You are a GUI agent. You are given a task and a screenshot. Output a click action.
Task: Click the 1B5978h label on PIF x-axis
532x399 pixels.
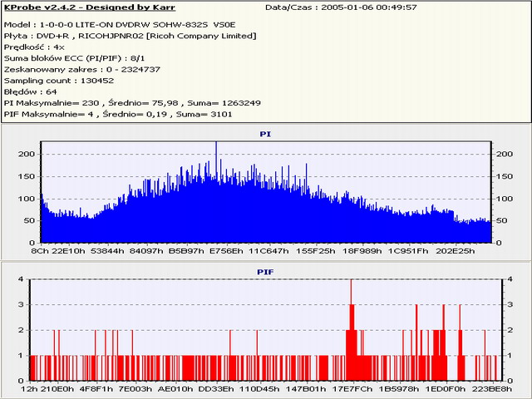(399, 389)
